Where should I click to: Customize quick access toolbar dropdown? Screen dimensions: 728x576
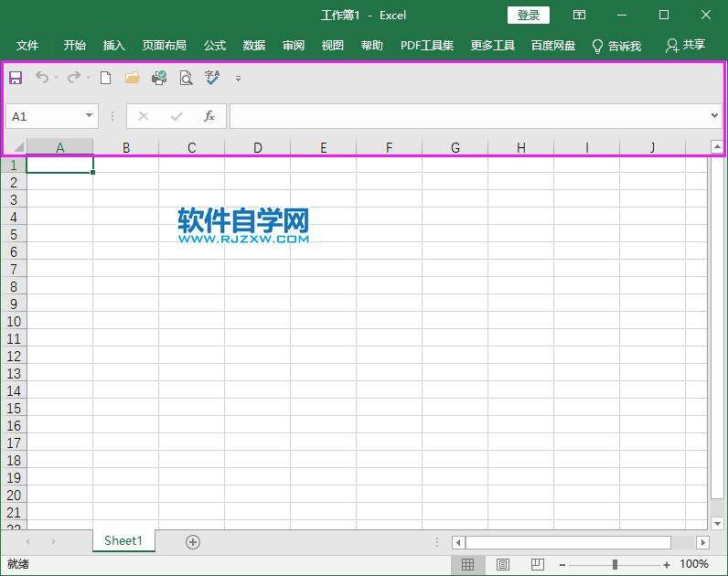coord(238,79)
